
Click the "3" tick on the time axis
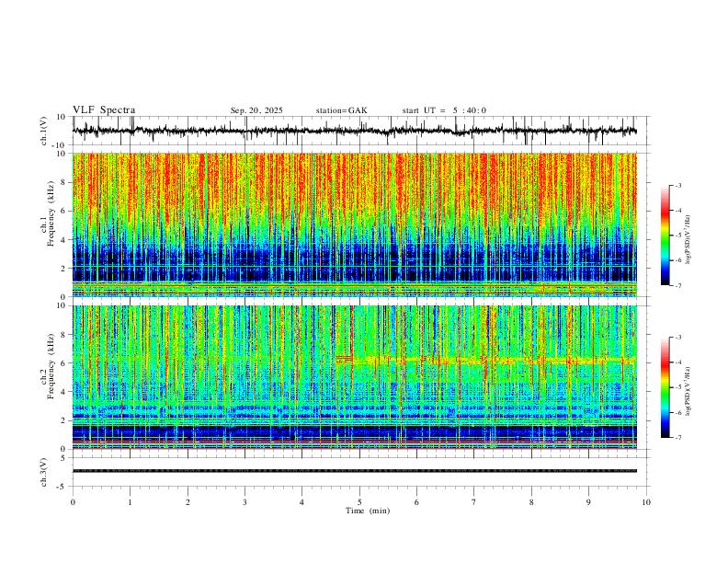coord(245,502)
